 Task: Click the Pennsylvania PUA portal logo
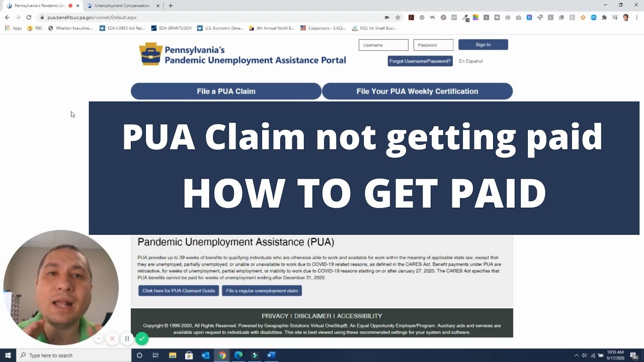point(243,54)
